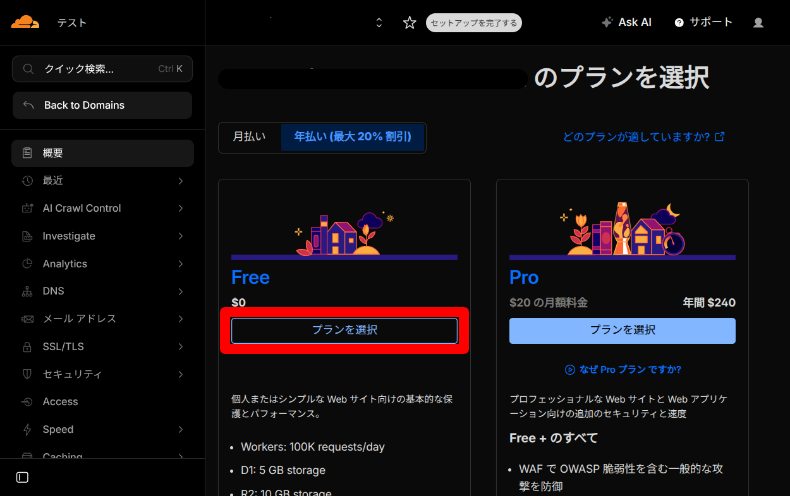
Task: Star the domain with the favorite icon
Action: pos(410,23)
